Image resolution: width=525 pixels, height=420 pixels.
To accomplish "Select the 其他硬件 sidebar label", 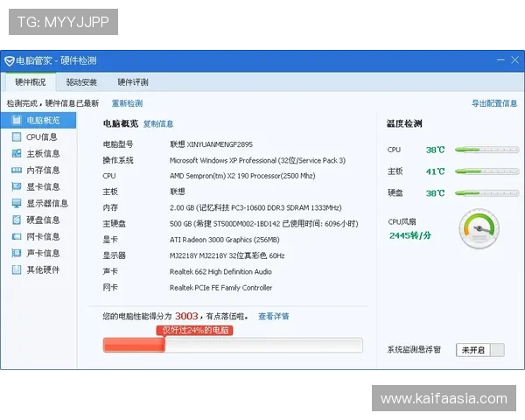I will tap(43, 270).
